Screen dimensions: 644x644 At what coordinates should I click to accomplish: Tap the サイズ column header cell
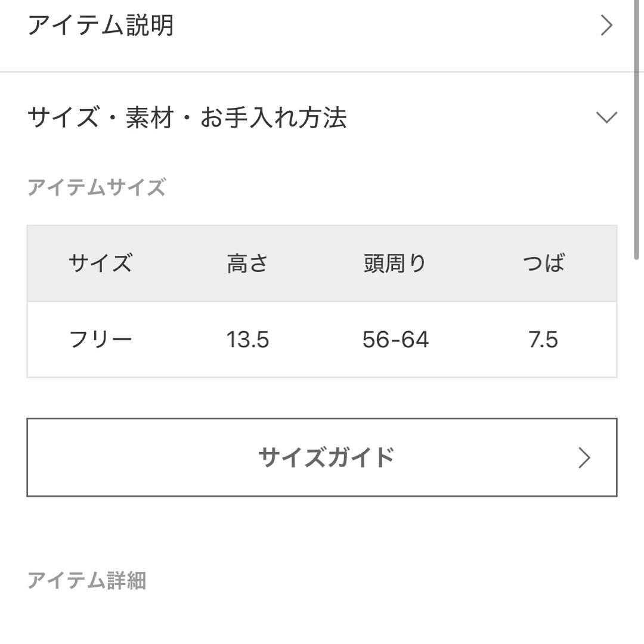pyautogui.click(x=100, y=263)
